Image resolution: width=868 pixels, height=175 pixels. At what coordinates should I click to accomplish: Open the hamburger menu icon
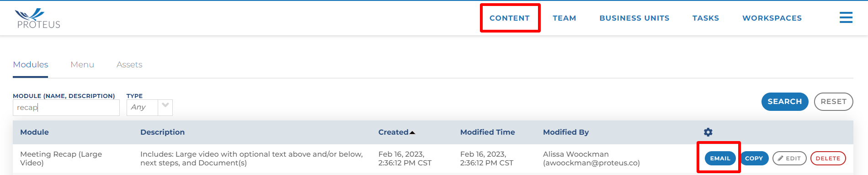846,18
